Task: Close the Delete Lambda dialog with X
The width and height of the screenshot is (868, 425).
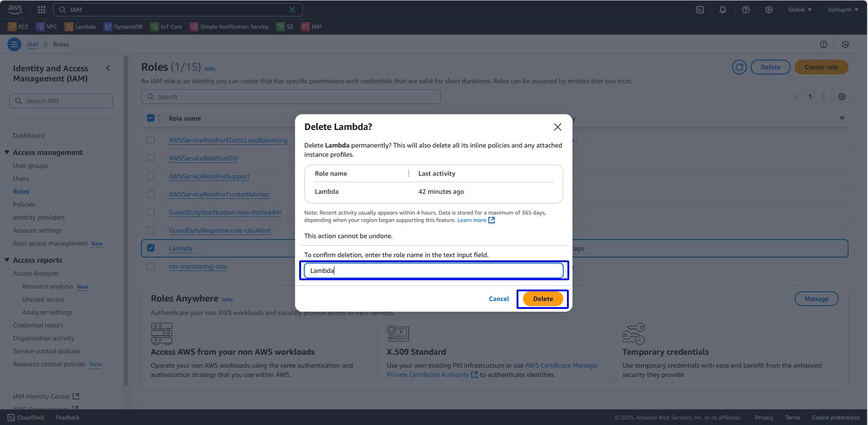Action: coord(557,127)
